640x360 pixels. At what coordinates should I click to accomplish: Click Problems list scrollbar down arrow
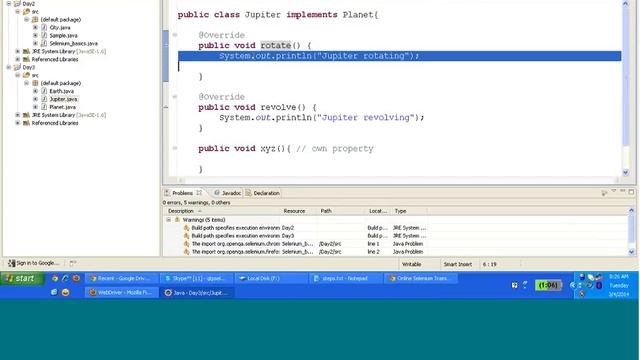click(x=631, y=252)
